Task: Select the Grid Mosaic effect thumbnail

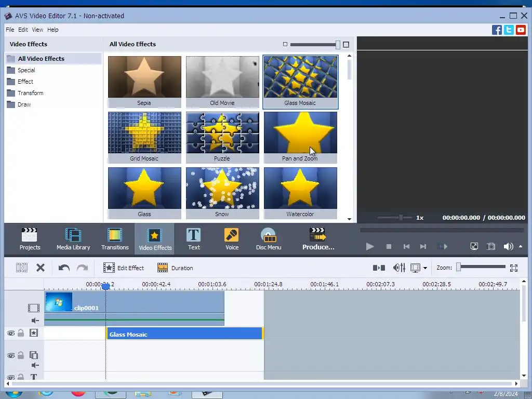Action: click(144, 137)
